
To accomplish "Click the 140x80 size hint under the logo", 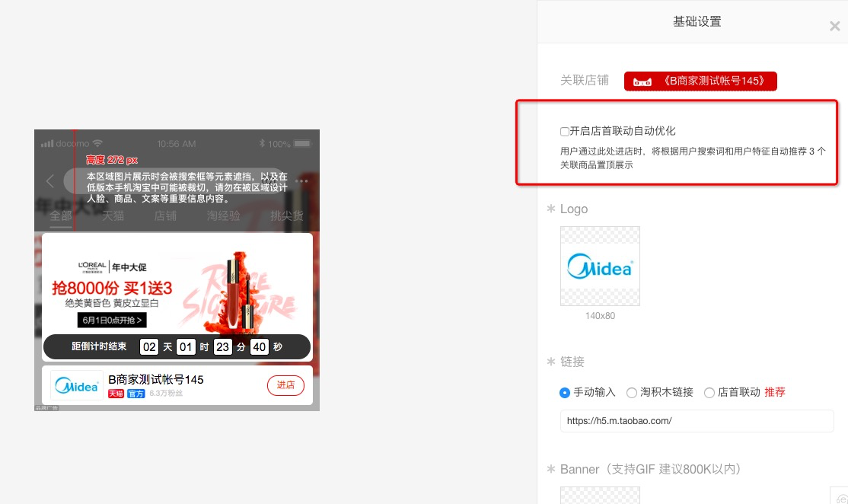I will pyautogui.click(x=600, y=316).
